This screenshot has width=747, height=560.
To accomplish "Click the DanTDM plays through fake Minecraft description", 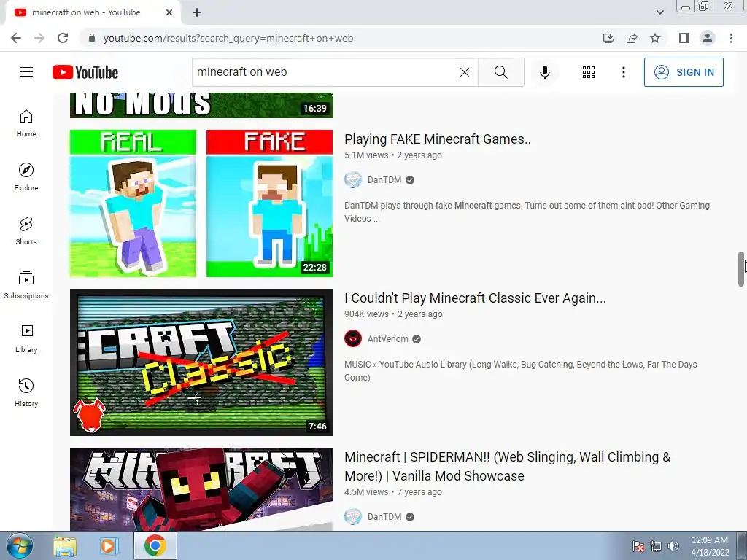I will click(527, 212).
